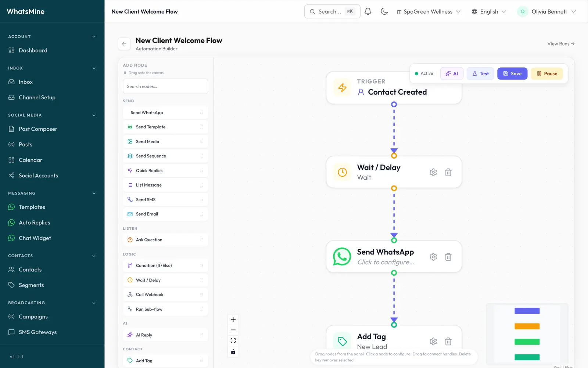Viewport: 588px width, 368px height.
Task: Click the WhatsApp logo on Send WhatsApp node
Action: [342, 257]
